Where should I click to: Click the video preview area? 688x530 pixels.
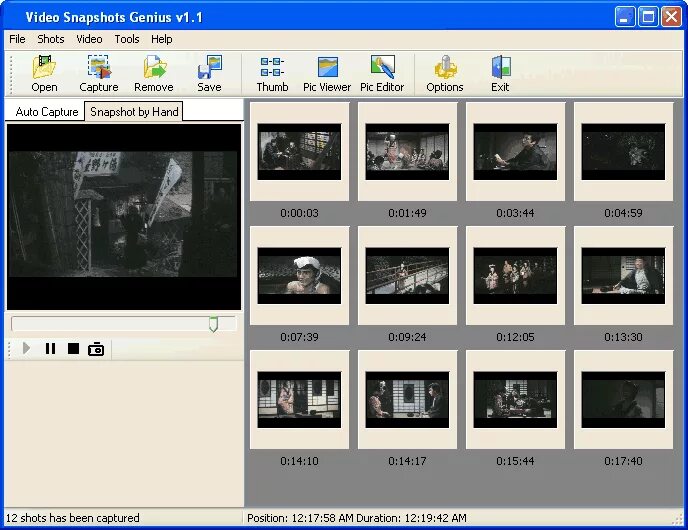pos(124,217)
